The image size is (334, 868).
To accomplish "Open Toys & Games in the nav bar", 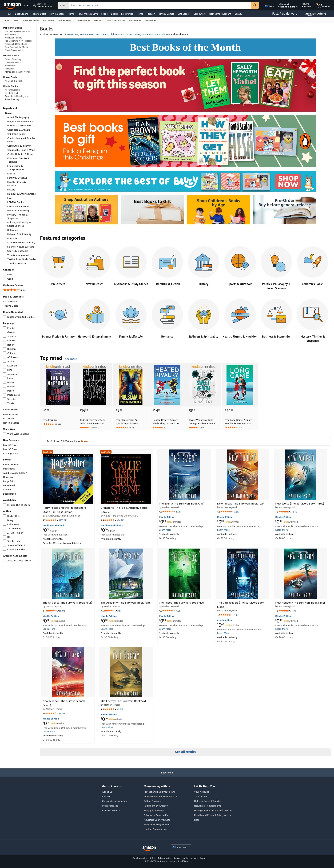I will click(166, 14).
